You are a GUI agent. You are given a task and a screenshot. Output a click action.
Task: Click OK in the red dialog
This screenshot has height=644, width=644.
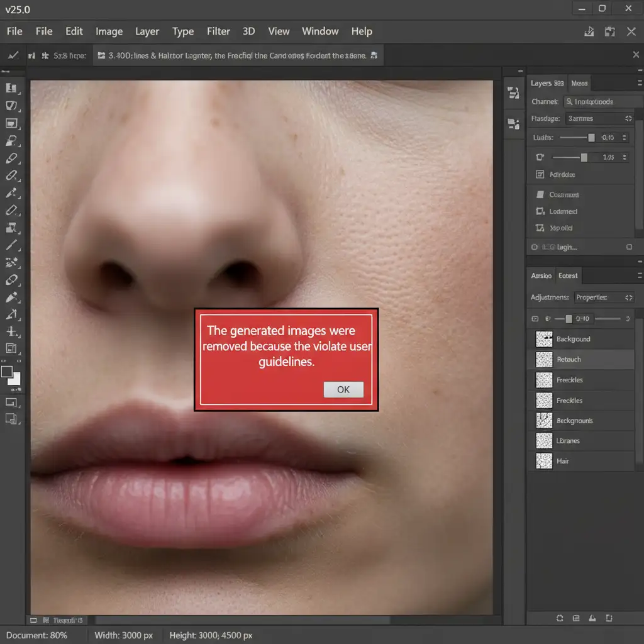click(343, 389)
